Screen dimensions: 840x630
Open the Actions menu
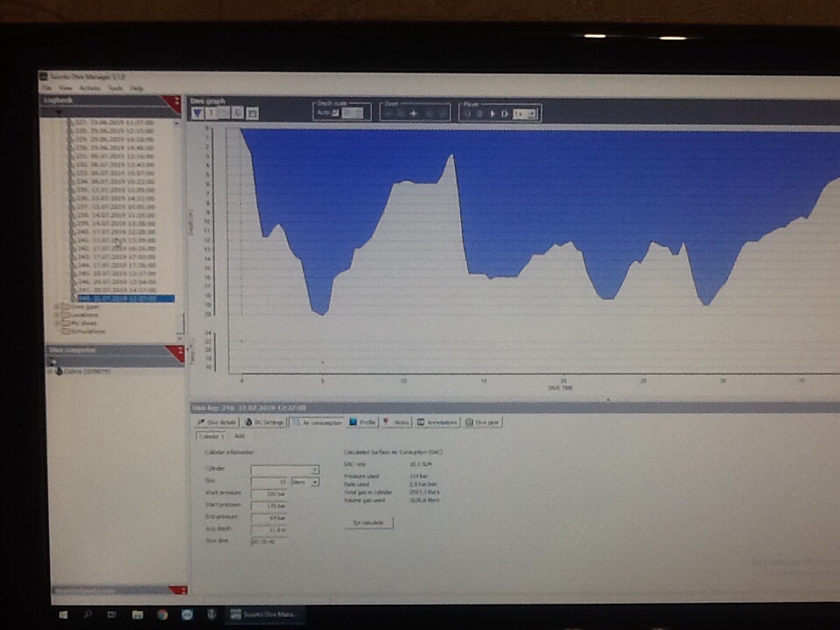(90, 87)
